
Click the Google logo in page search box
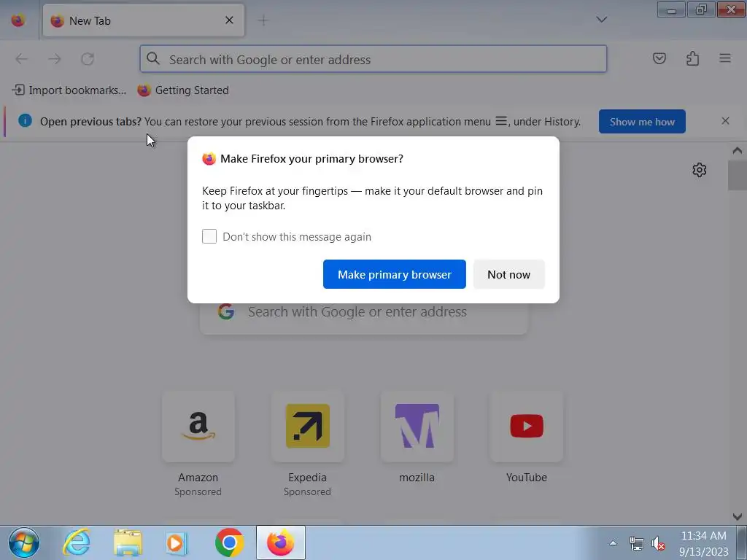[x=226, y=311]
